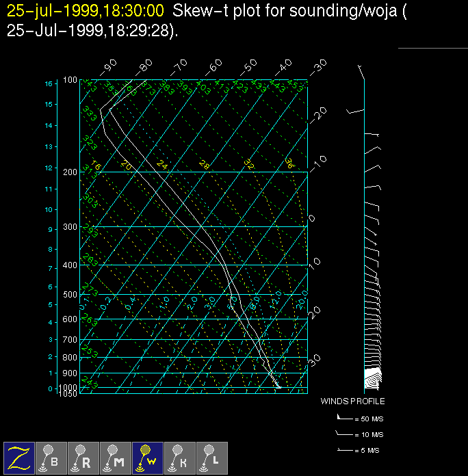Click the yellow timestamp 25-jul-1999,18:30:00

pyautogui.click(x=85, y=11)
